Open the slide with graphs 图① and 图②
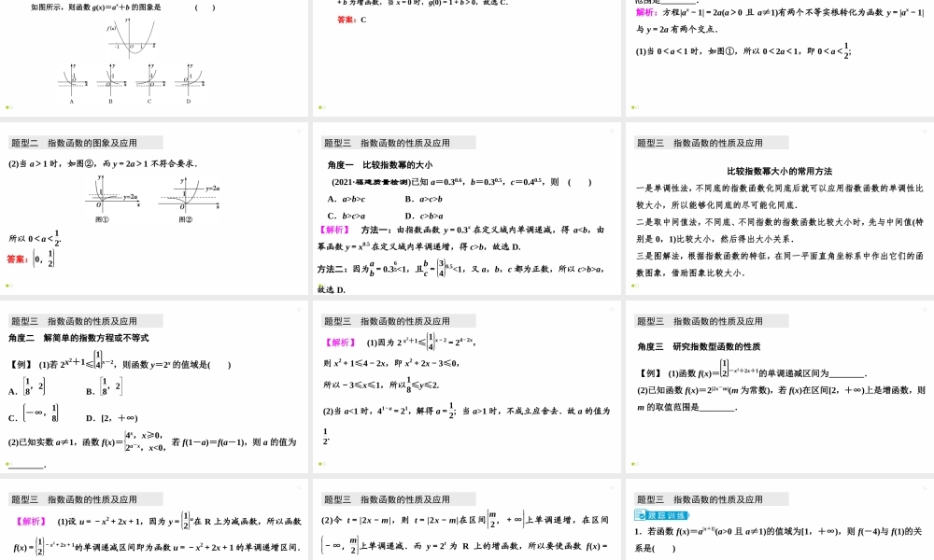 [154, 208]
